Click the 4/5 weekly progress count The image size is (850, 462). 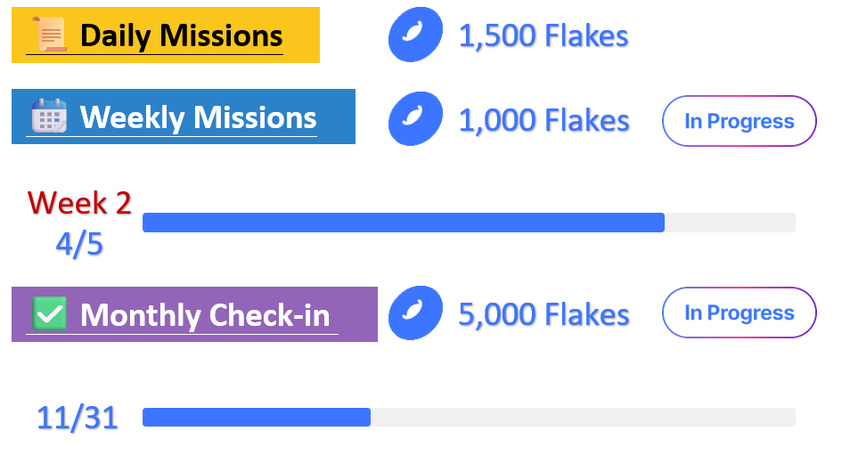coord(79,244)
